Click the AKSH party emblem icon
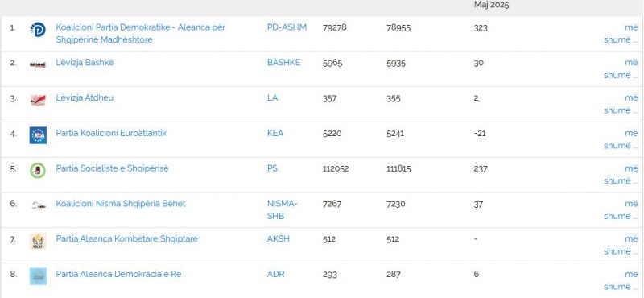Viewport: 644px width, 298px height. pos(38,242)
